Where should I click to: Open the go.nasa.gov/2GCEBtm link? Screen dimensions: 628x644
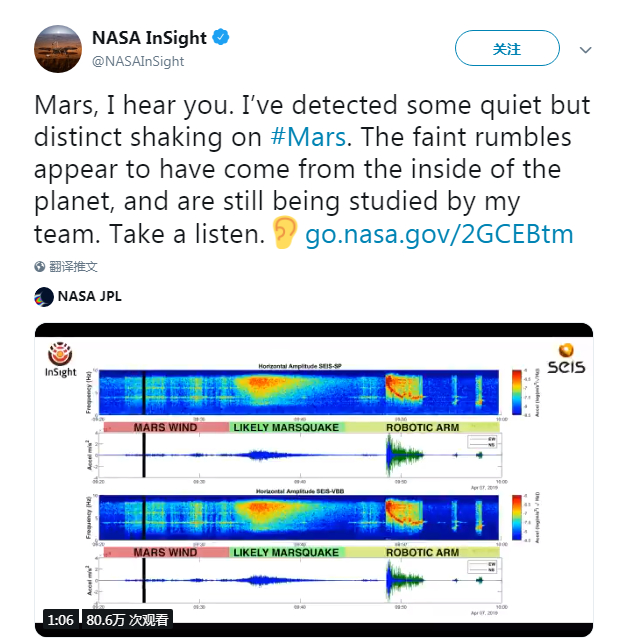tap(438, 234)
